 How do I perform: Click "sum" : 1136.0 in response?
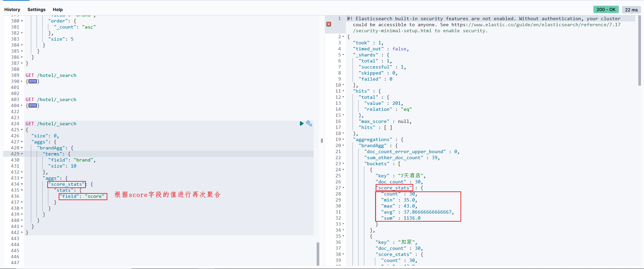pyautogui.click(x=401, y=218)
